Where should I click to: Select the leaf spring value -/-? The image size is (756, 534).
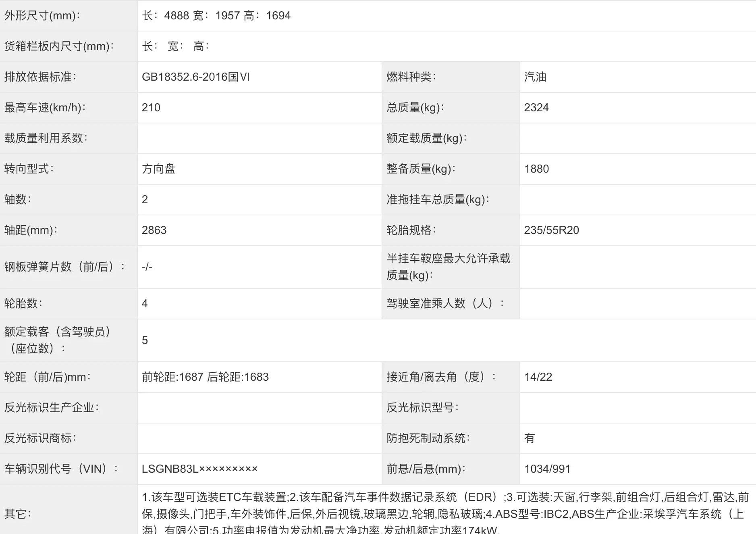pos(147,267)
